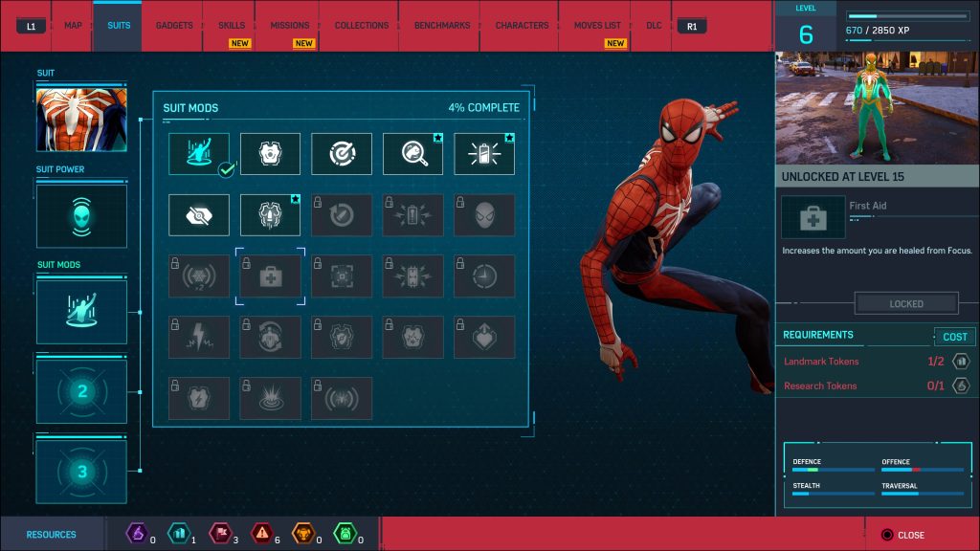This screenshot has width=980, height=551.
Task: Click the Crime Token icon in resources bar
Action: [261, 535]
